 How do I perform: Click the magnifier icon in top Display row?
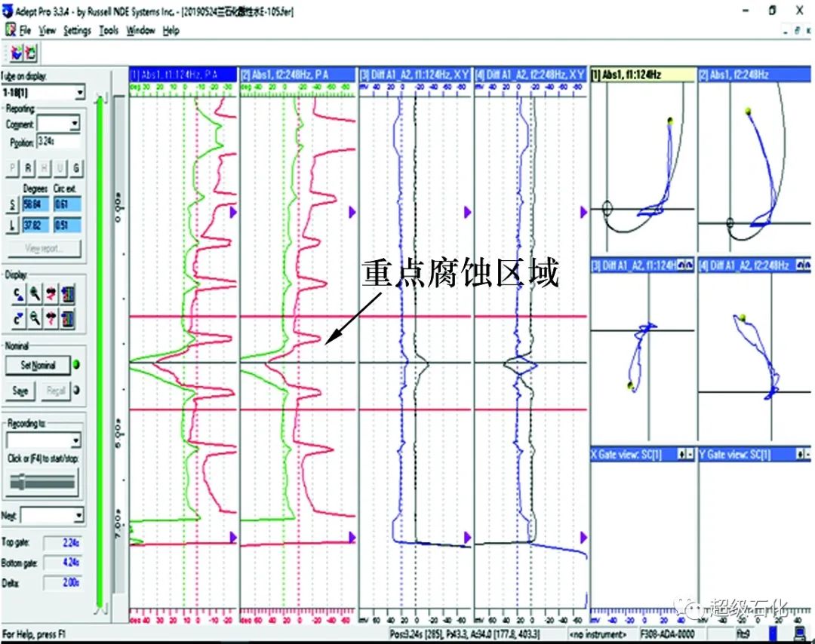click(x=35, y=292)
